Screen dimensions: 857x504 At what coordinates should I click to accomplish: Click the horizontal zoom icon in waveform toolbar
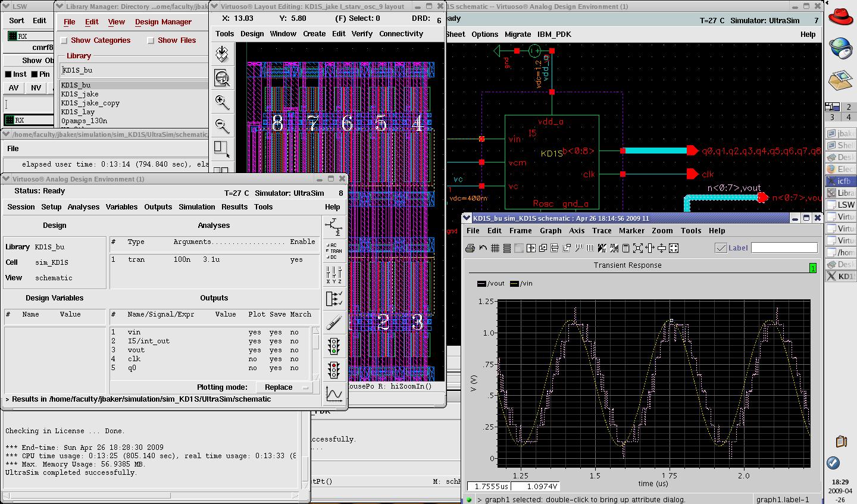pos(650,248)
